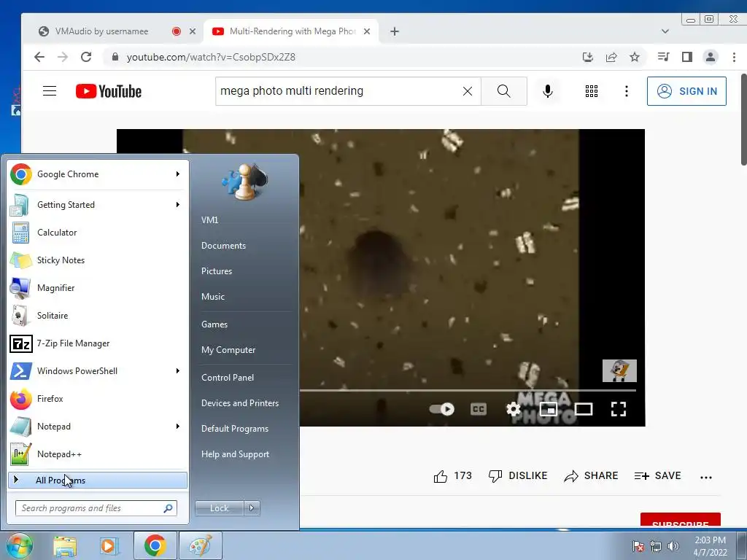The height and width of the screenshot is (560, 747).
Task: Click Search programs and files box
Action: (x=96, y=508)
